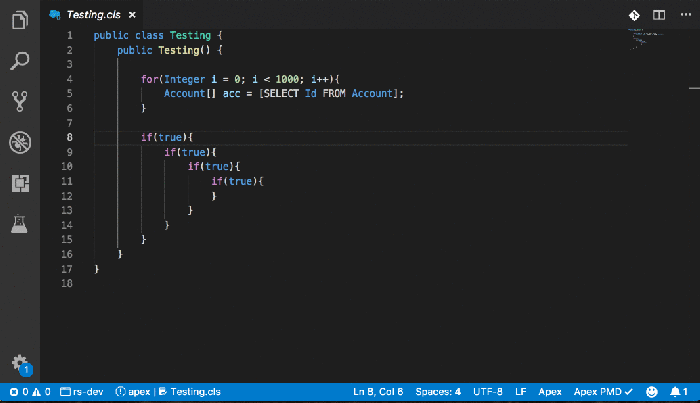
Task: Open the Extensions view
Action: [20, 183]
